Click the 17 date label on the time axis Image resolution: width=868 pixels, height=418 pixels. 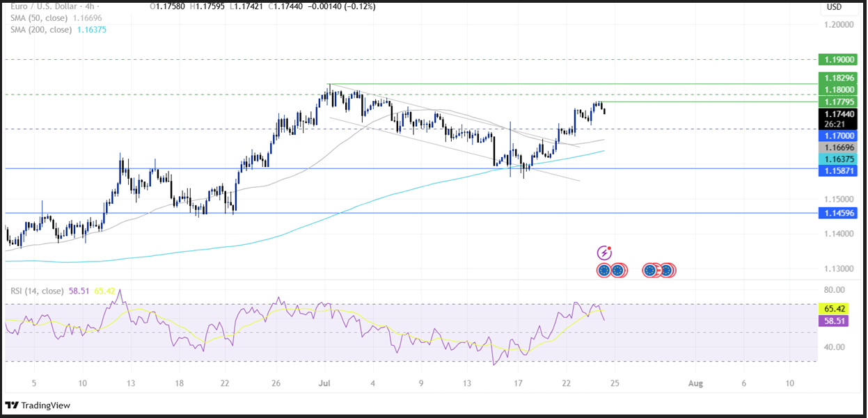coord(518,383)
